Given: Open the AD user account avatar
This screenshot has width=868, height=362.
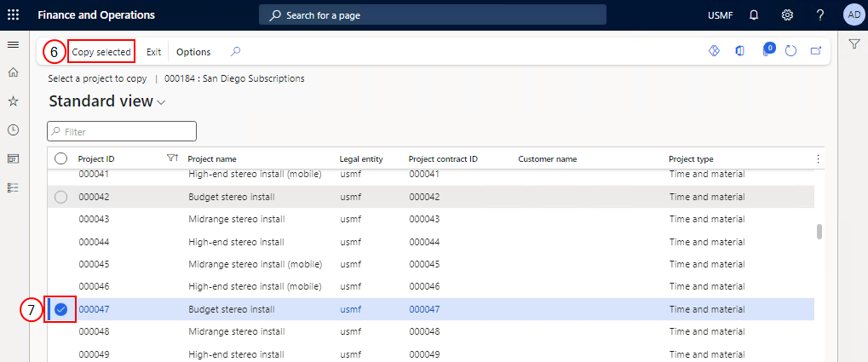Looking at the screenshot, I should pos(853,15).
